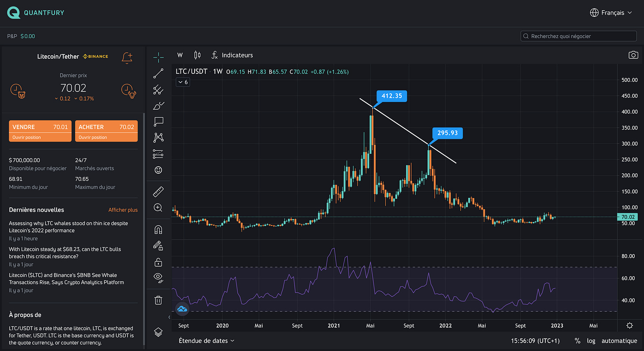Select the text callout annotation tool
The width and height of the screenshot is (644, 351).
pyautogui.click(x=158, y=122)
